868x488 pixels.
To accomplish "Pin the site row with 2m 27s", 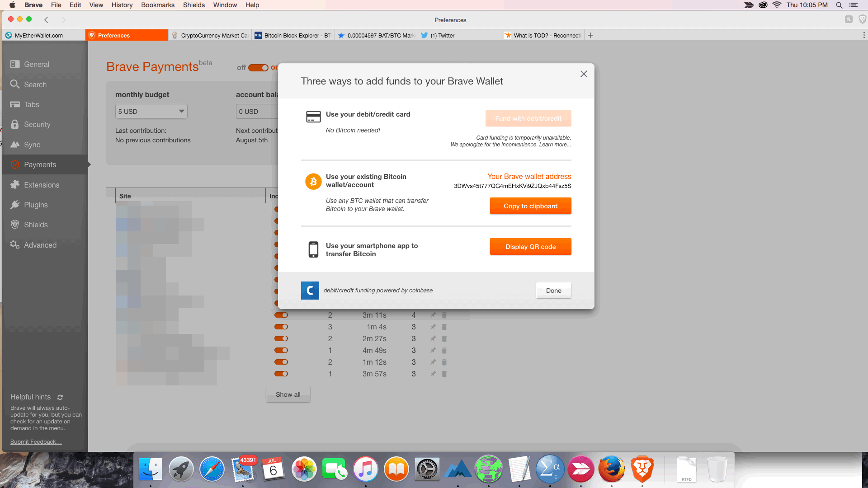I will point(433,338).
